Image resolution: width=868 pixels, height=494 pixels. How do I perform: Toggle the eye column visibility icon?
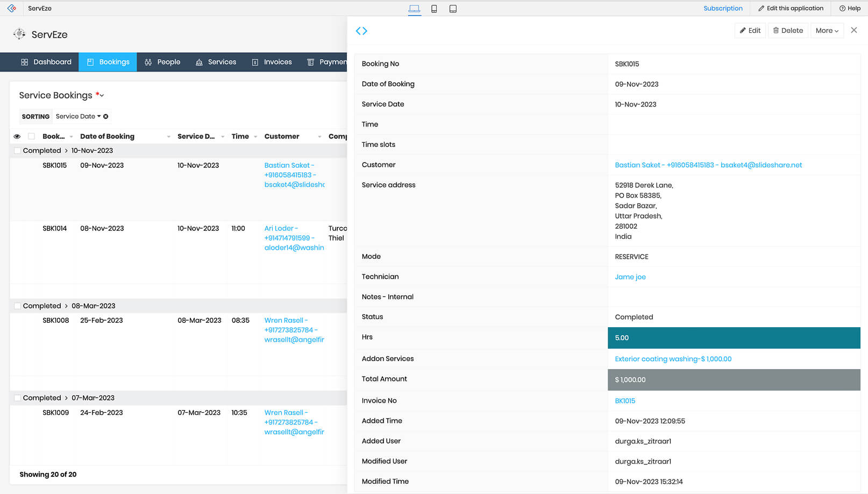17,137
